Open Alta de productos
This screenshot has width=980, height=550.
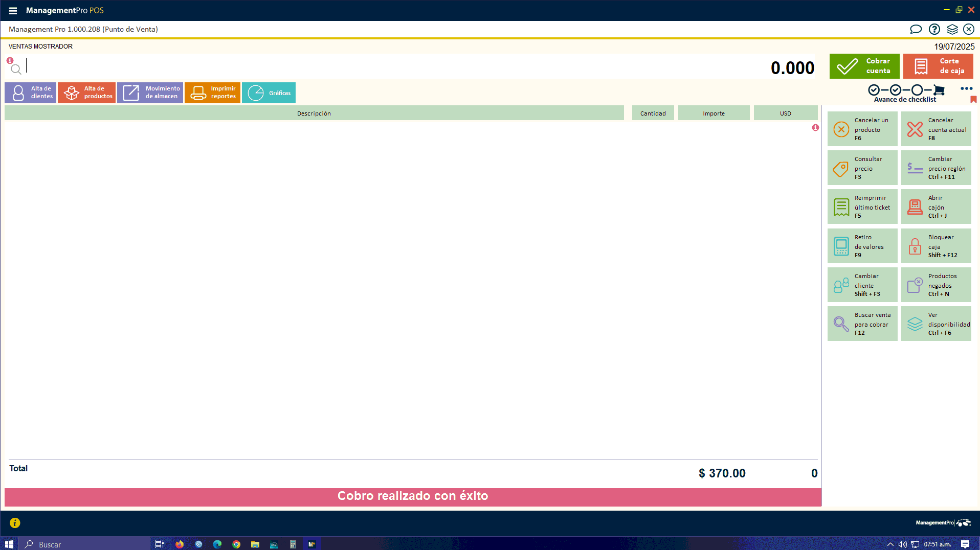(x=86, y=93)
